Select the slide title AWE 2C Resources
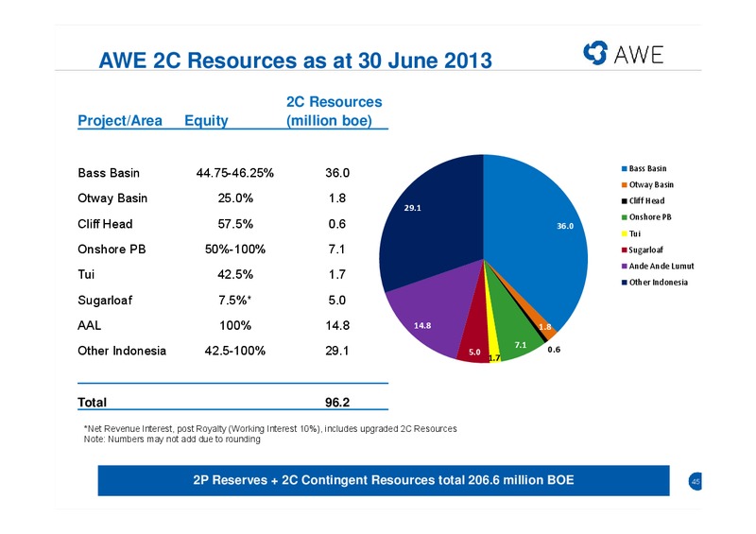This screenshot has width=756, height=534. (295, 60)
